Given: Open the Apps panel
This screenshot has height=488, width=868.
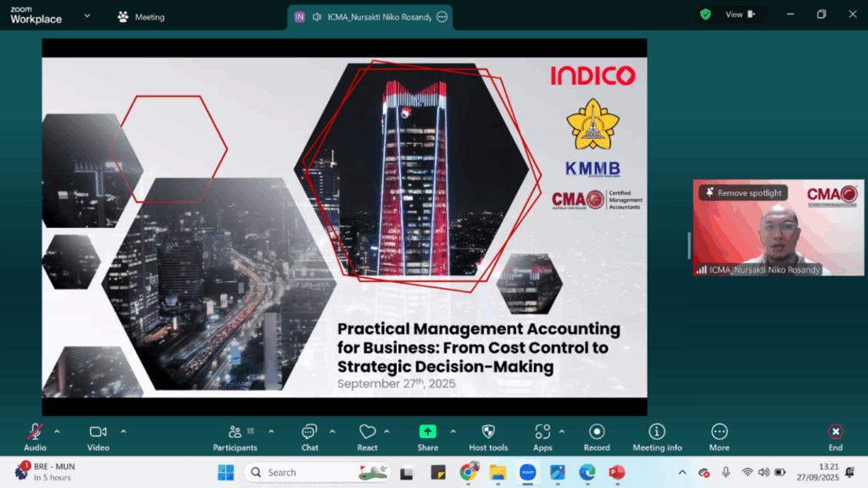Looking at the screenshot, I should (x=542, y=436).
